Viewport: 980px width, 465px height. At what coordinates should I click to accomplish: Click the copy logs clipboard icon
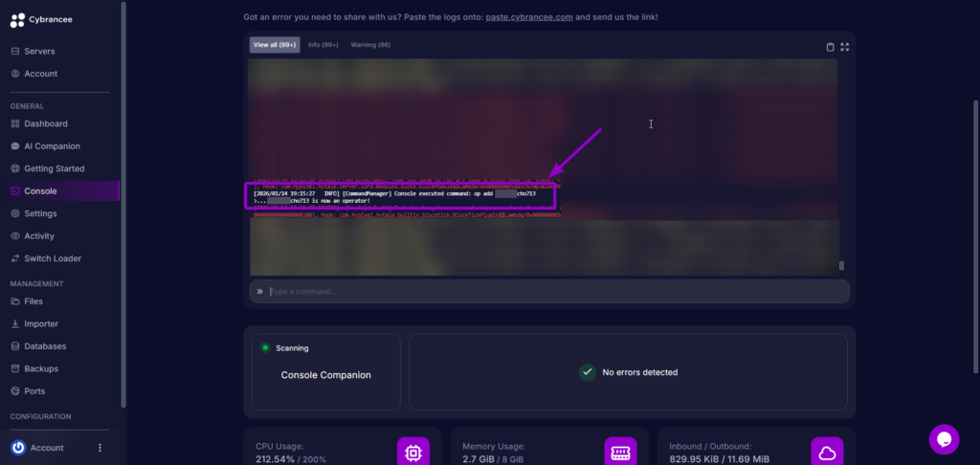click(830, 46)
